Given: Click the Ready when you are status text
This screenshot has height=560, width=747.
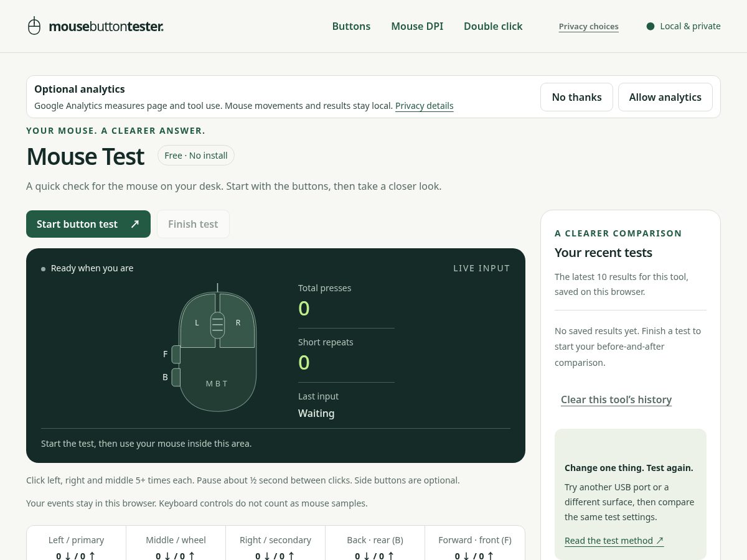Looking at the screenshot, I should pos(92,268).
